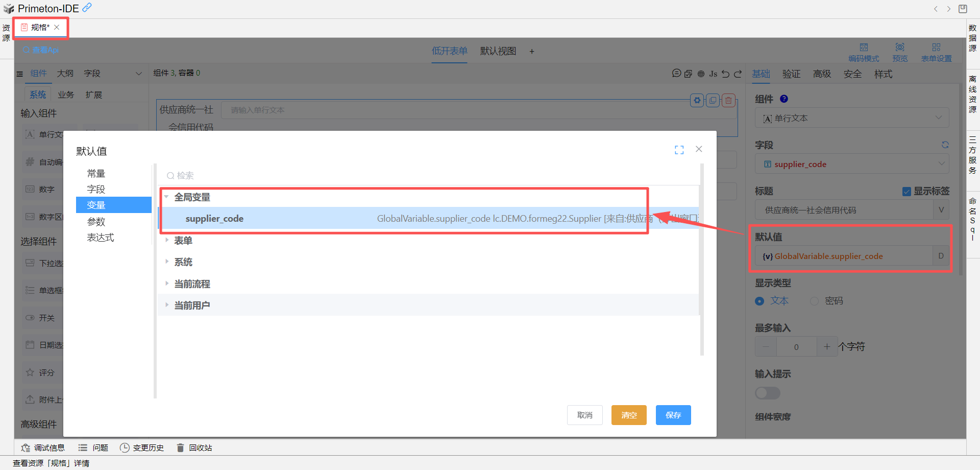Duplicate the selected supplier component
Viewport: 980px width, 470px height.
pos(713,100)
